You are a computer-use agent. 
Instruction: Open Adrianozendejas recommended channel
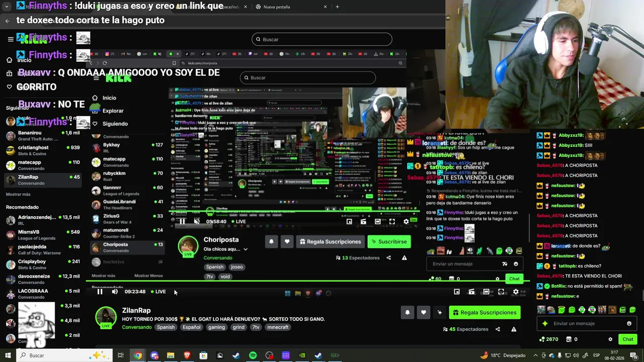42,220
